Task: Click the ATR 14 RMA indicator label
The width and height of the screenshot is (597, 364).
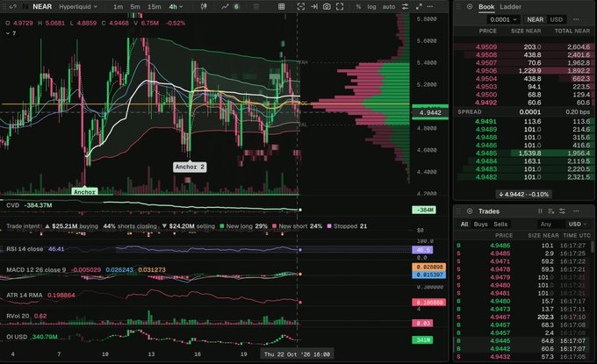Action: pos(25,296)
